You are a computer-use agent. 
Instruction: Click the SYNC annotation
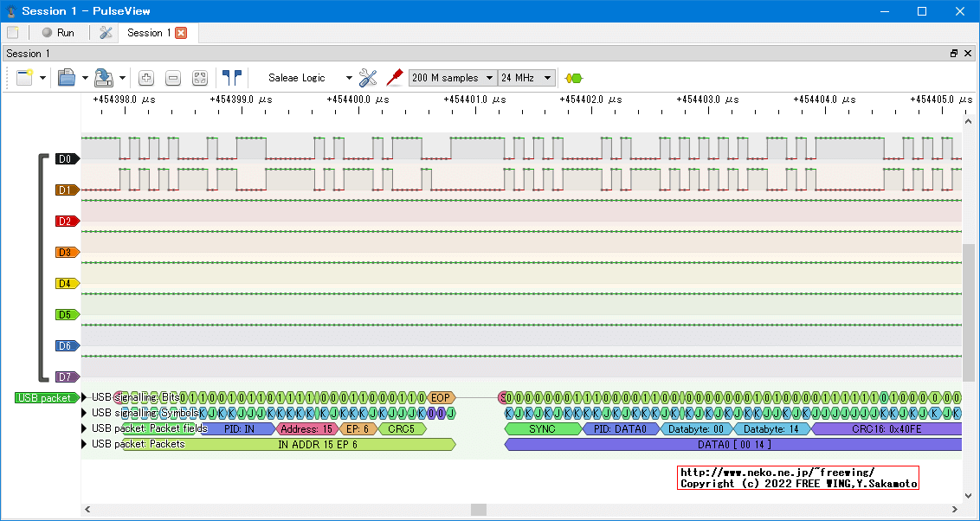543,429
